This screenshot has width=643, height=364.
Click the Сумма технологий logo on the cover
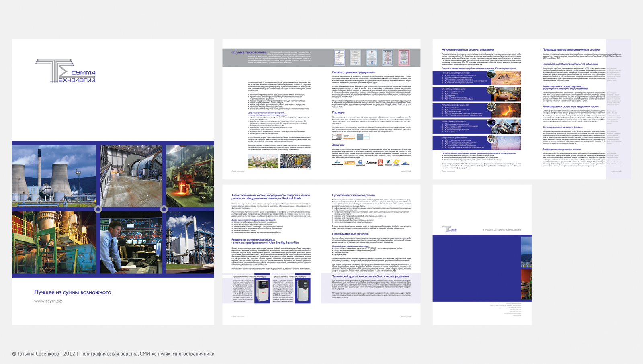pos(66,71)
